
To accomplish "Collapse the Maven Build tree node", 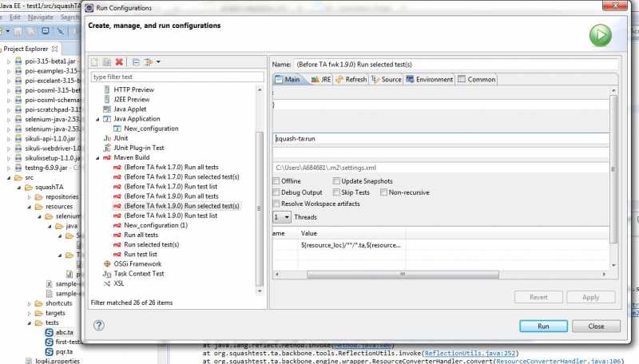I will coord(97,158).
